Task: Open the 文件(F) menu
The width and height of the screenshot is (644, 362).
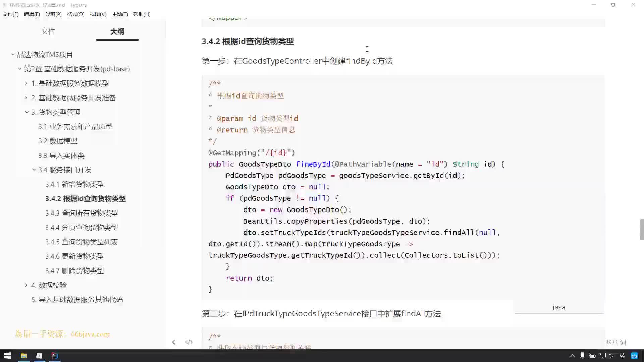Action: pyautogui.click(x=10, y=14)
